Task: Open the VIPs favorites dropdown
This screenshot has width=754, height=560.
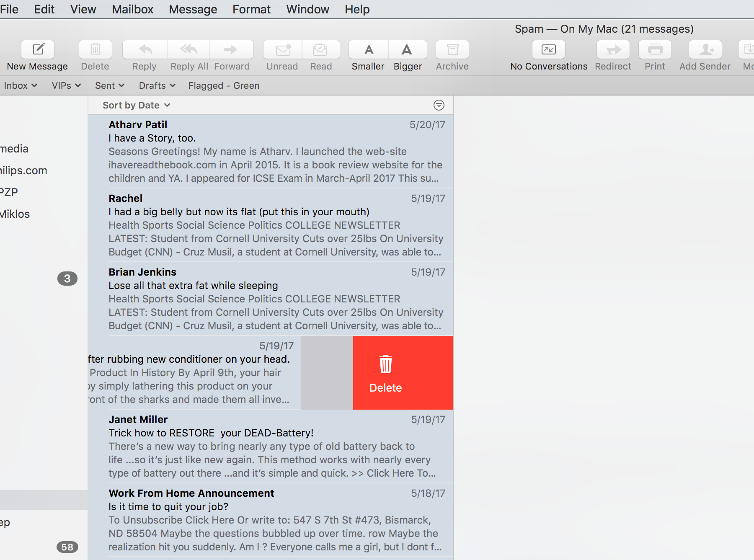Action: point(66,85)
